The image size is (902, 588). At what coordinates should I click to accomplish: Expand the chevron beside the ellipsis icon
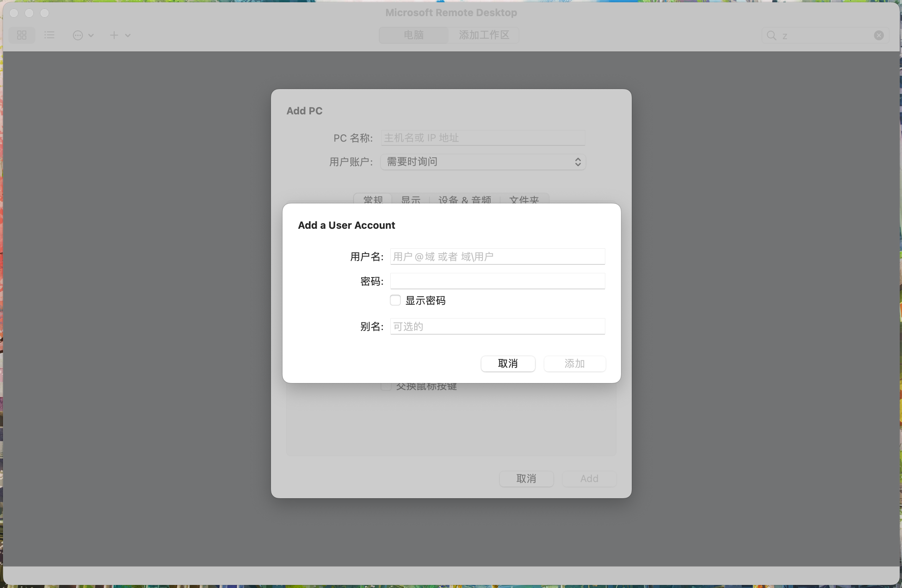click(x=91, y=35)
